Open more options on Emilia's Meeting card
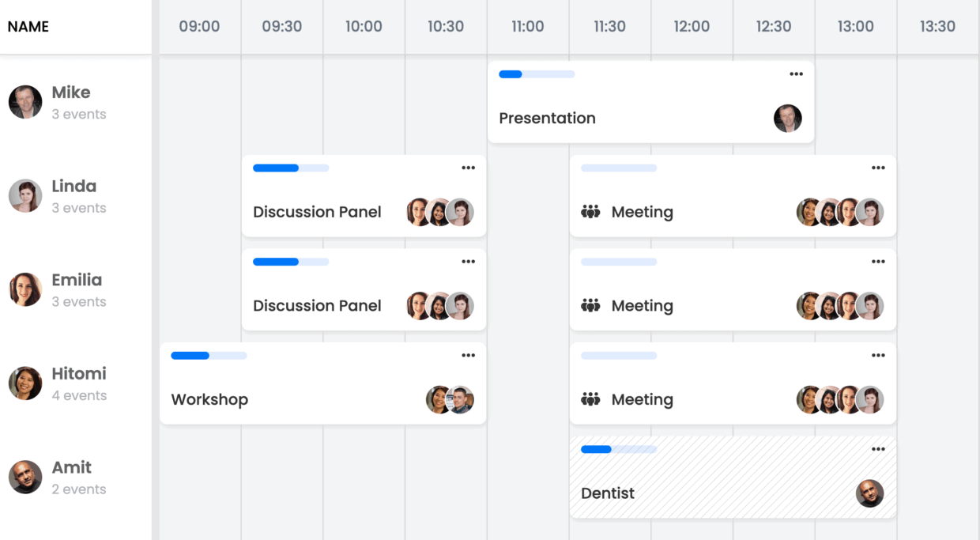The image size is (980, 540). 878,262
